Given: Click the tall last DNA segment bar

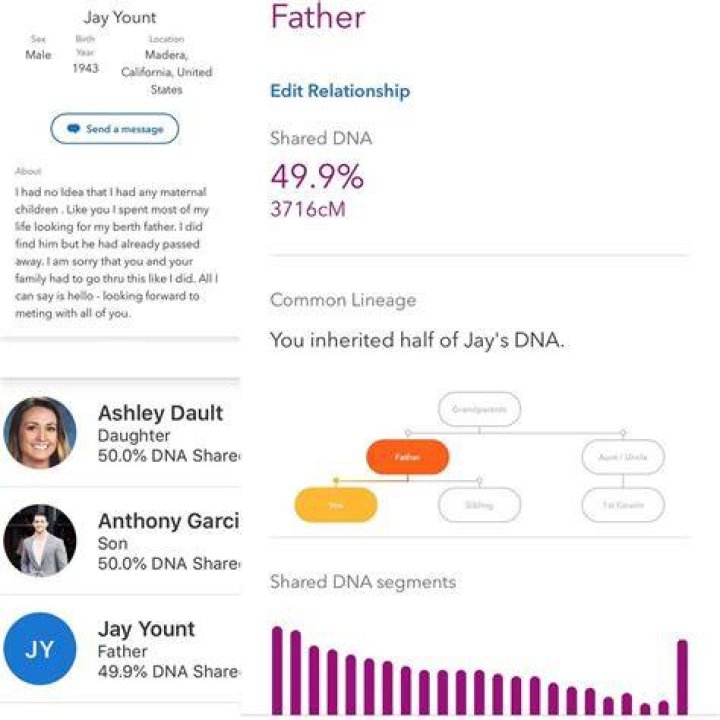Looking at the screenshot, I should point(683,677).
